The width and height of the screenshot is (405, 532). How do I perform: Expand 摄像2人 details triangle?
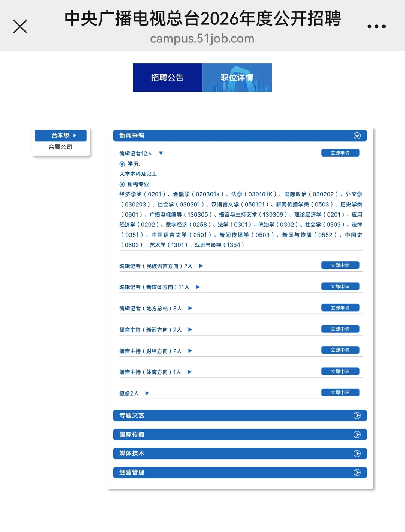147,393
